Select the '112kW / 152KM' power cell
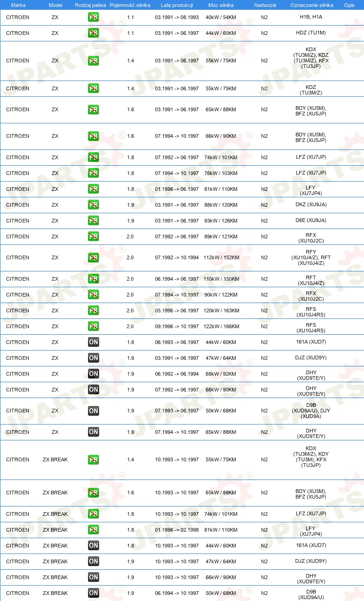The height and width of the screenshot is (601, 364). point(221,257)
